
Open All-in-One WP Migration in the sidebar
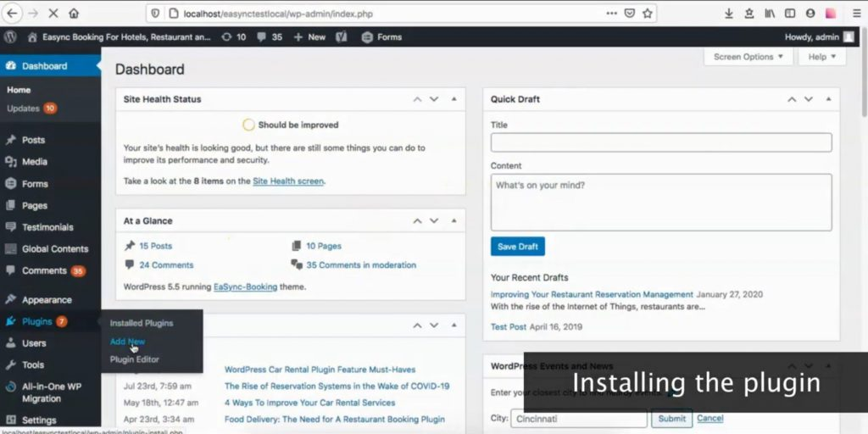point(52,392)
